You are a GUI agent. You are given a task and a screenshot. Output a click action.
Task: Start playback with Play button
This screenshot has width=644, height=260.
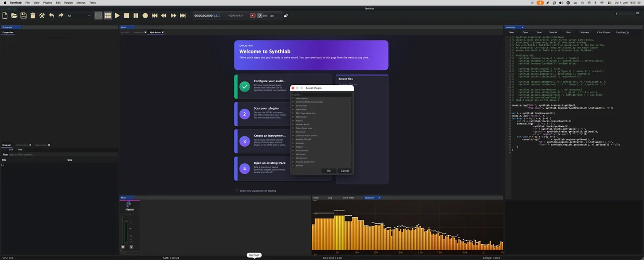pyautogui.click(x=117, y=16)
